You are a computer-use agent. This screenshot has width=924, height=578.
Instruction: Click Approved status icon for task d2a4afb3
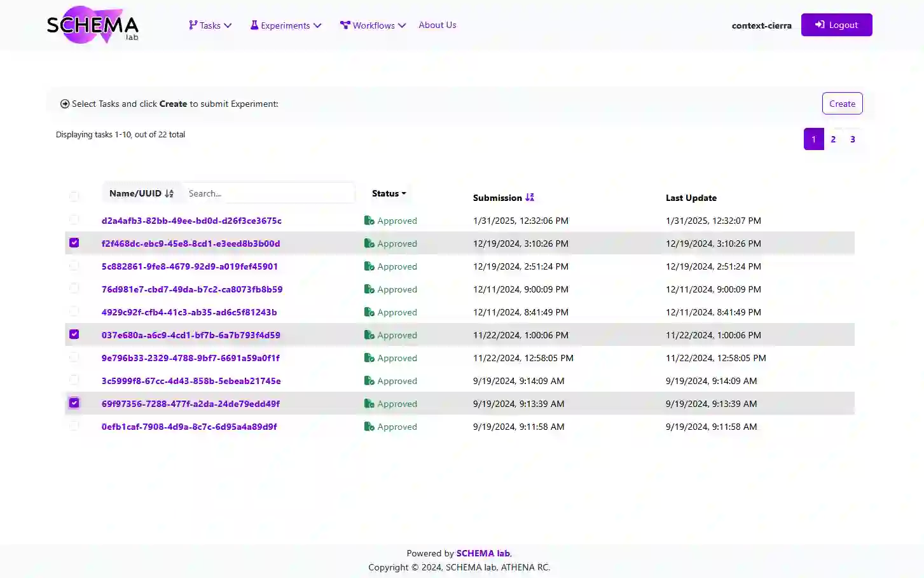tap(369, 221)
